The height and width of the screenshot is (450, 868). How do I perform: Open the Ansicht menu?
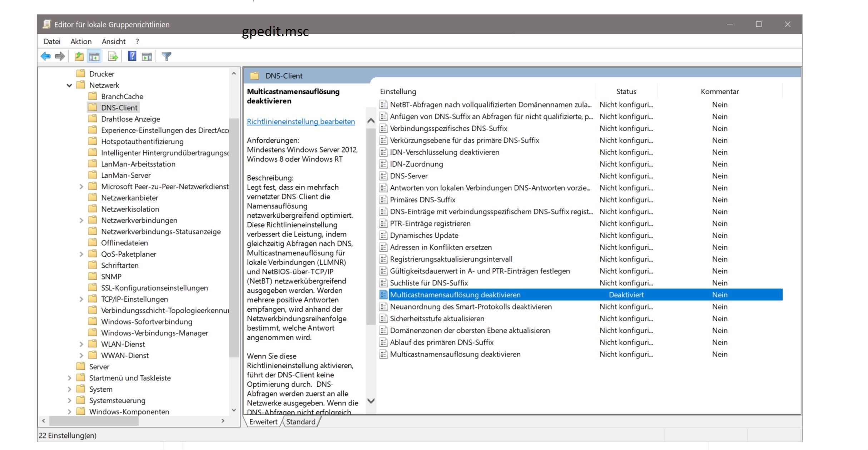(x=113, y=41)
